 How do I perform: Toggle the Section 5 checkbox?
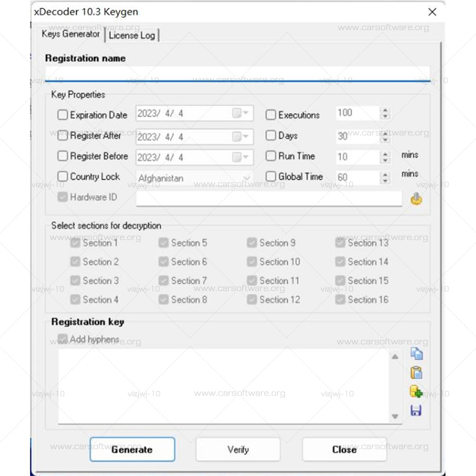(x=163, y=243)
